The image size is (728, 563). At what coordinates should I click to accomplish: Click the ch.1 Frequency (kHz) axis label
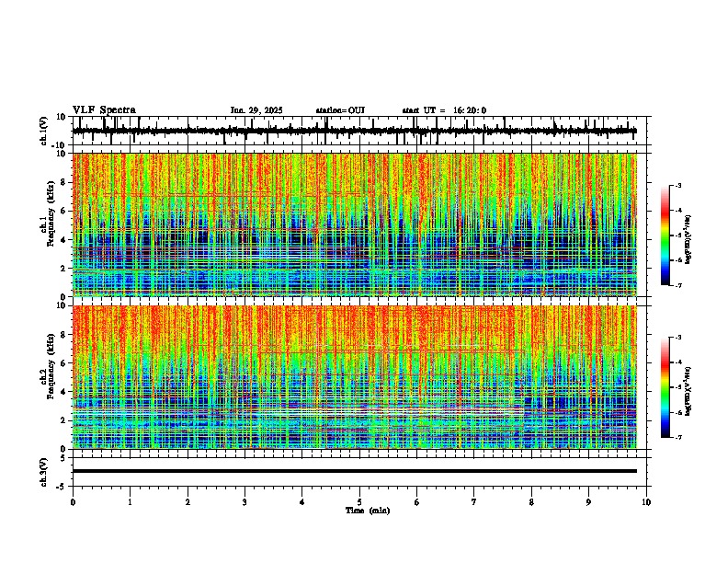(x=50, y=214)
